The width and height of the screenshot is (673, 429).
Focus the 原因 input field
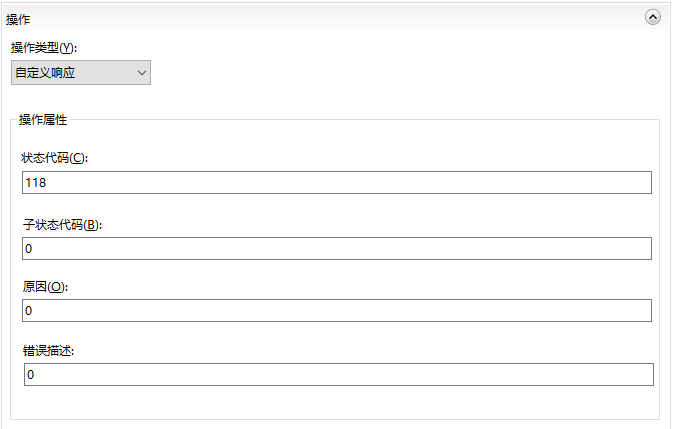click(337, 310)
